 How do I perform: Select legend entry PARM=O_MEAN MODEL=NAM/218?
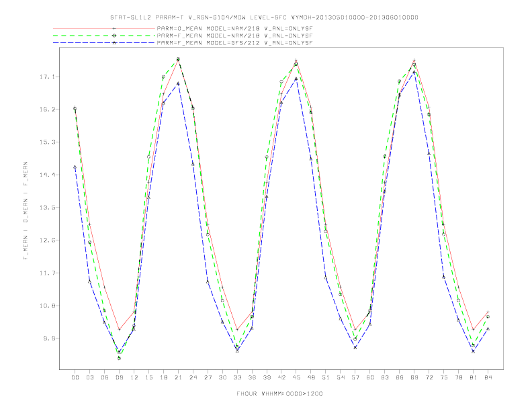[x=234, y=28]
